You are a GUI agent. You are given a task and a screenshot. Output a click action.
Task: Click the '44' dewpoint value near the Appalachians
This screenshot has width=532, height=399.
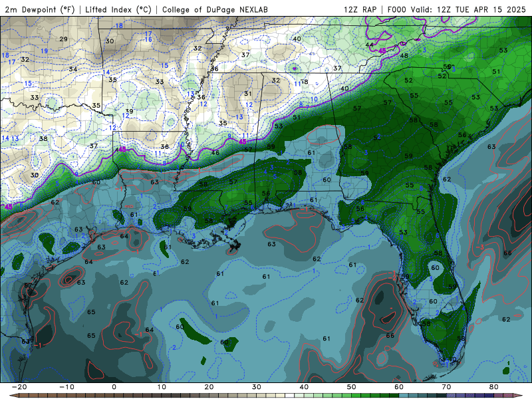tap(370, 45)
